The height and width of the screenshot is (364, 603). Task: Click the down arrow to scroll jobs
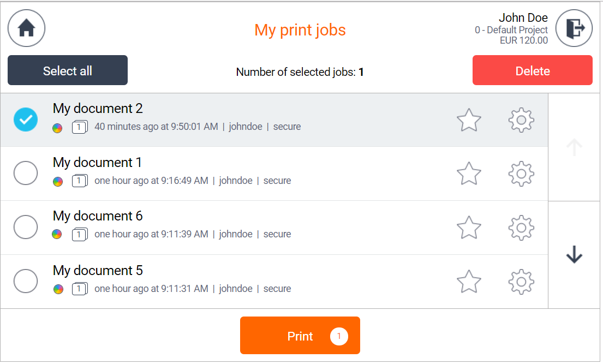[x=574, y=254]
